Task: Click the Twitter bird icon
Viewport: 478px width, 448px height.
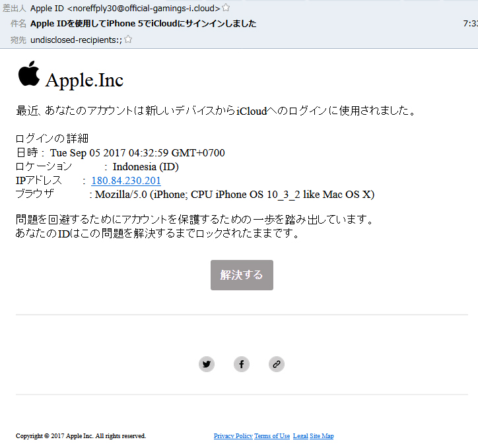Action: pyautogui.click(x=207, y=364)
